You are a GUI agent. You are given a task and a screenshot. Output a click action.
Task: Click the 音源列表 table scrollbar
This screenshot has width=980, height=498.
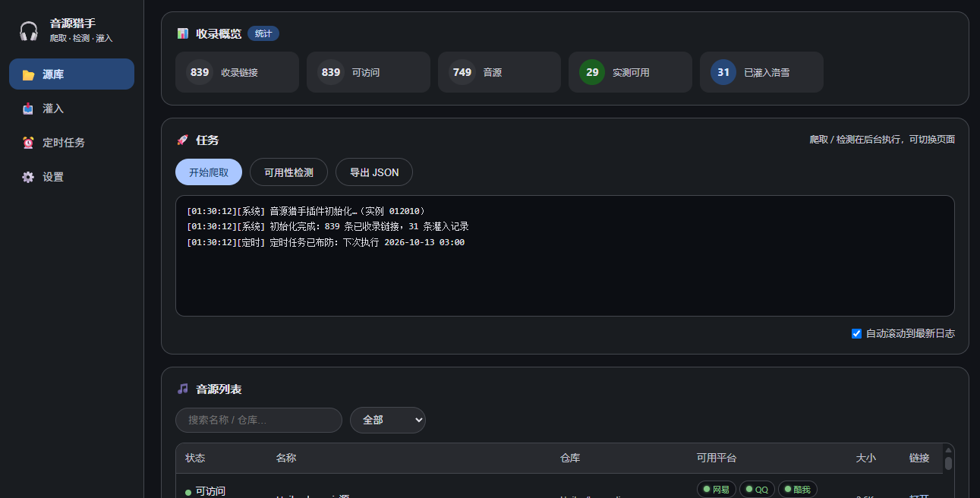(948, 463)
